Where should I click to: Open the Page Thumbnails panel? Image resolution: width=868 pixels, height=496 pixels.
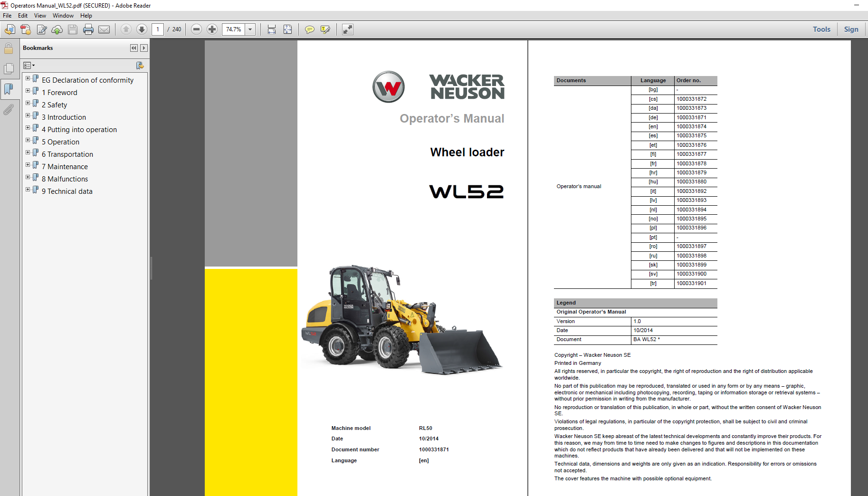click(9, 69)
